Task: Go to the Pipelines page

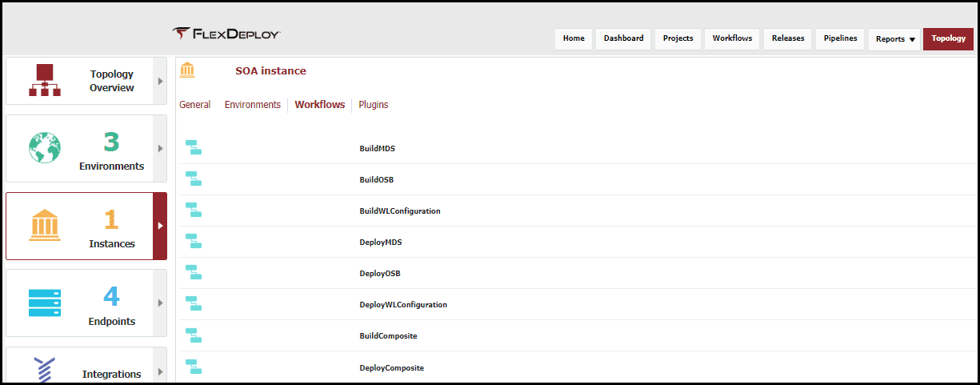Action: point(841,38)
